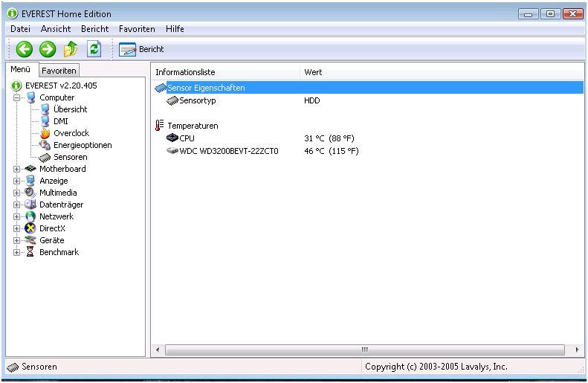Click the Multimedia speaker icon
The height and width of the screenshot is (383, 588).
[x=30, y=193]
